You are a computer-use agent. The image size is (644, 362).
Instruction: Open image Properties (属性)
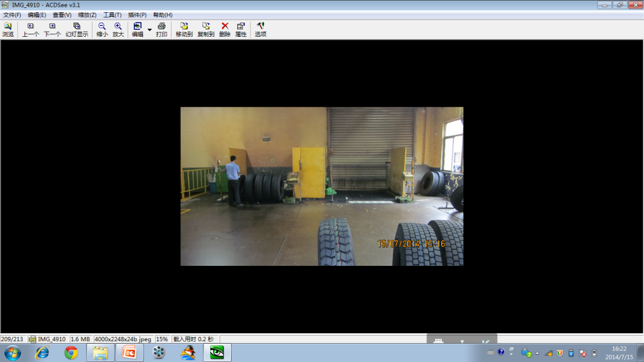(x=241, y=29)
